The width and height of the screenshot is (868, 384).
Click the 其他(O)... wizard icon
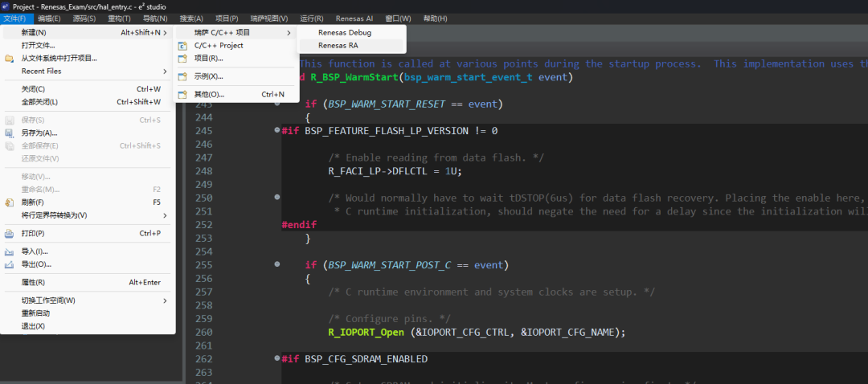click(x=182, y=95)
